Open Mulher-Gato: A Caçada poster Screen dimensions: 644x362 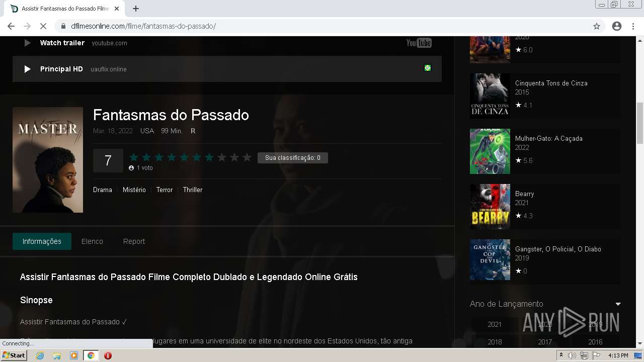(x=490, y=151)
